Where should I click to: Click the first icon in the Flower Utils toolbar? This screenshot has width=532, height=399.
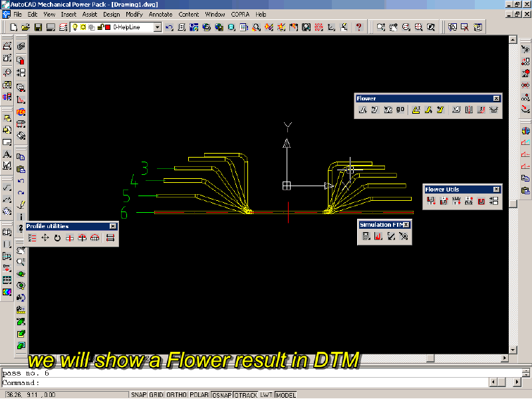click(x=431, y=201)
